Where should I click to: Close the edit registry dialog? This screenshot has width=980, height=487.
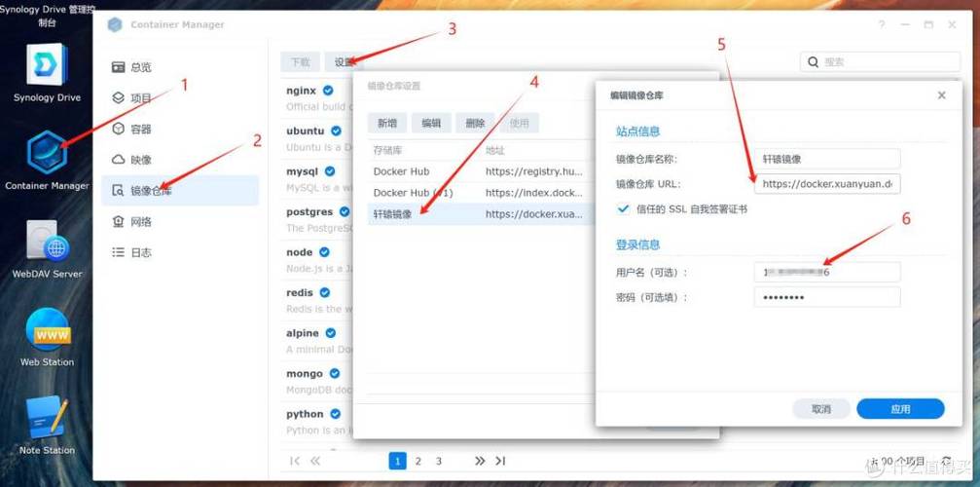coord(941,95)
